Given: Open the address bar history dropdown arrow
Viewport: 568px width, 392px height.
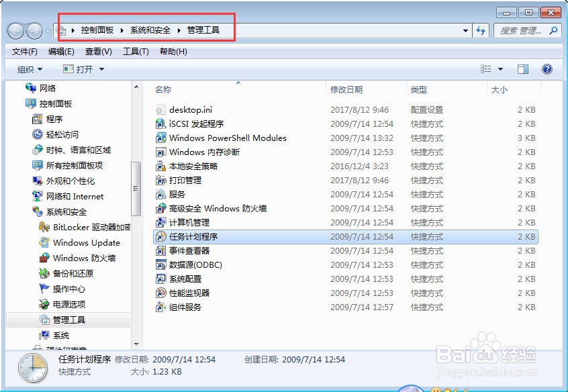Looking at the screenshot, I should click(x=466, y=31).
